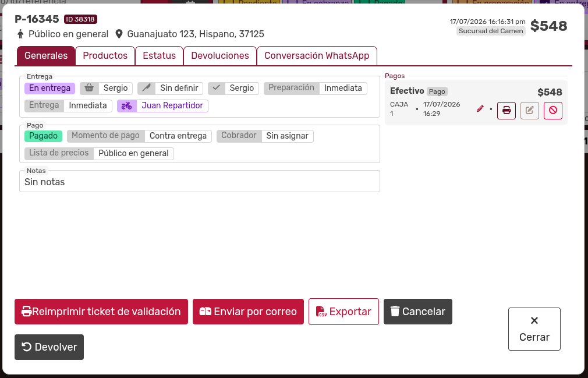Click the edit payment icon button
Screen dimensions: 588x378
click(x=530, y=110)
